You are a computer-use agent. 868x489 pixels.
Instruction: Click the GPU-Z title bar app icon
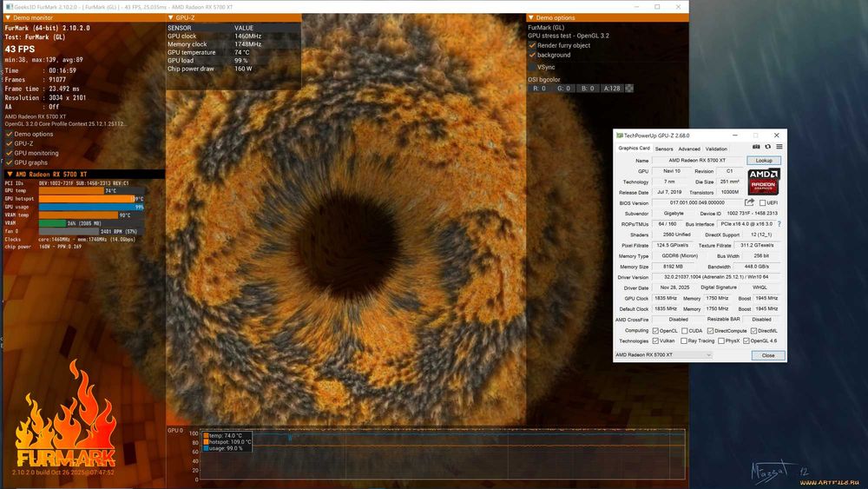click(620, 135)
